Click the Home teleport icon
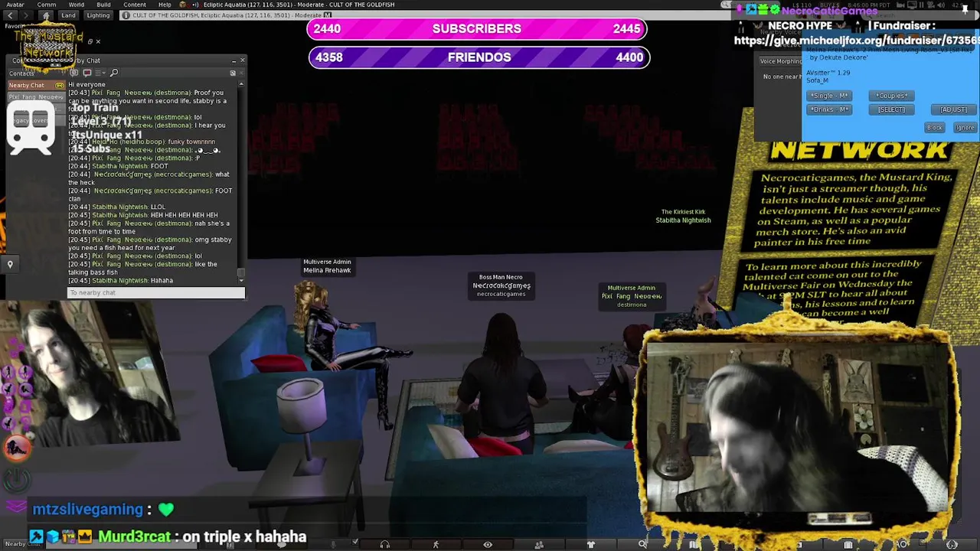This screenshot has height=551, width=980. point(45,15)
